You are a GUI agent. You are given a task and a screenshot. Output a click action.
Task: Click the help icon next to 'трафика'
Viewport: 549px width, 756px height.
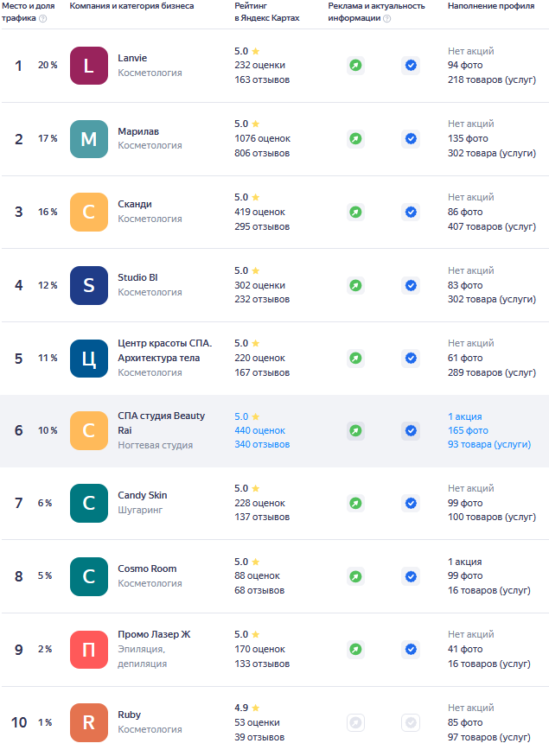click(43, 18)
